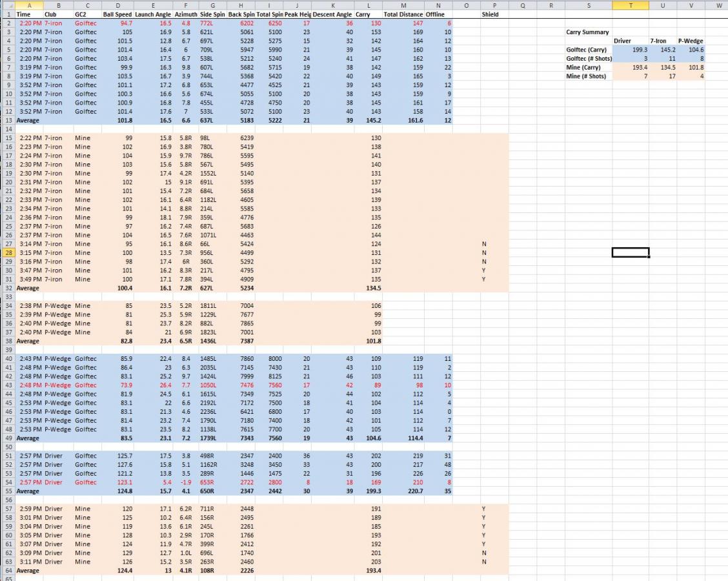
Task: Click the red 123.1 ball speed cell
Action: 117,482
